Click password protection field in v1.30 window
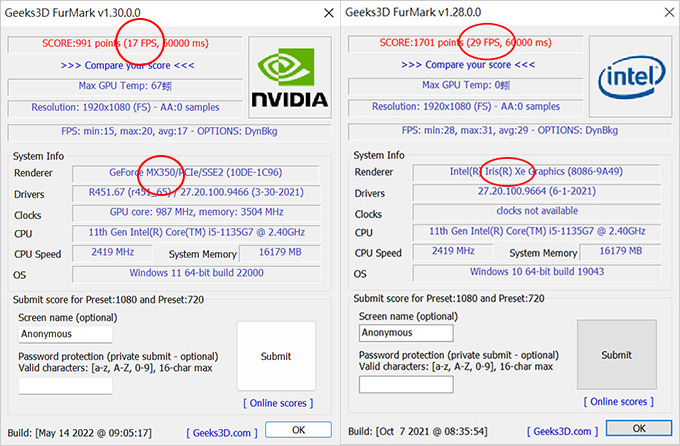 tap(65, 386)
